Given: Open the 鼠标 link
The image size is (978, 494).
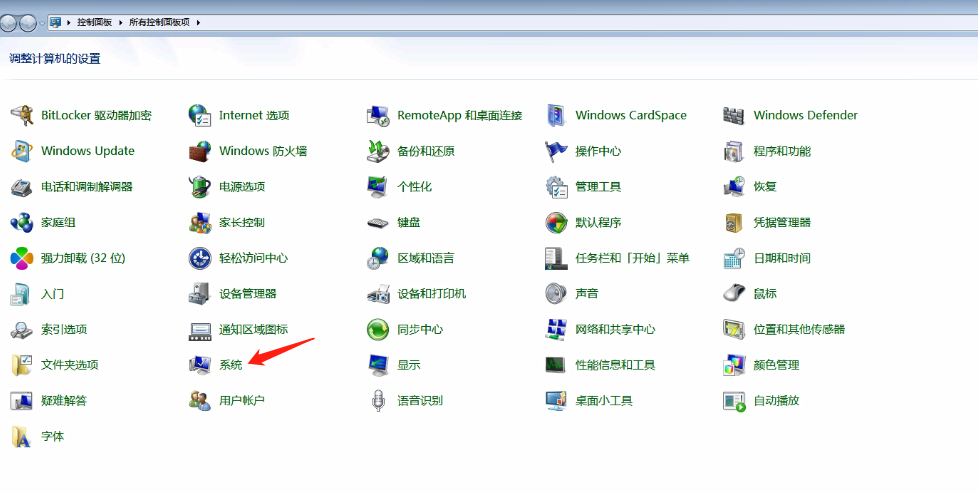Looking at the screenshot, I should tap(765, 294).
